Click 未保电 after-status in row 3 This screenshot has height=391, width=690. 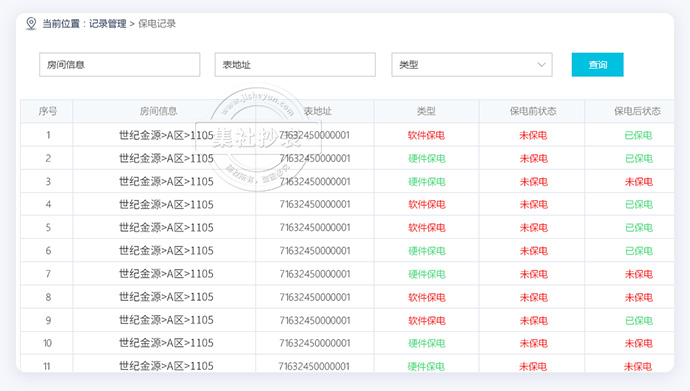pyautogui.click(x=639, y=182)
